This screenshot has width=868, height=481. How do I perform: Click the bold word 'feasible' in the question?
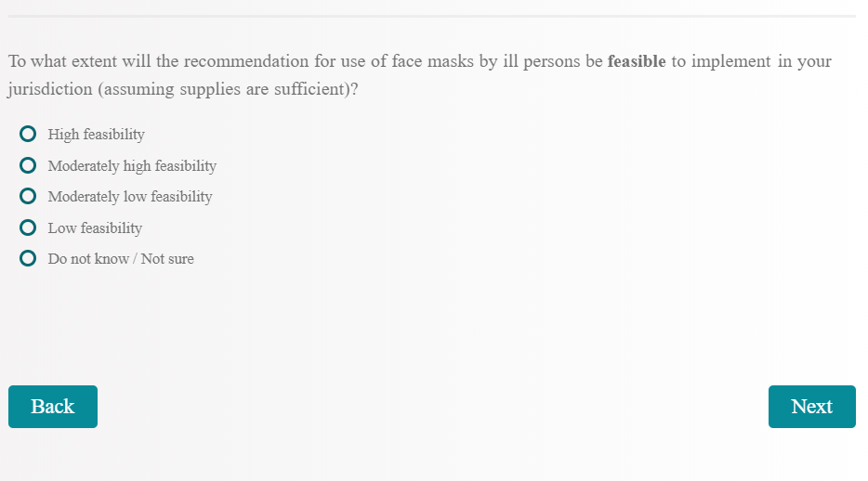click(x=637, y=62)
